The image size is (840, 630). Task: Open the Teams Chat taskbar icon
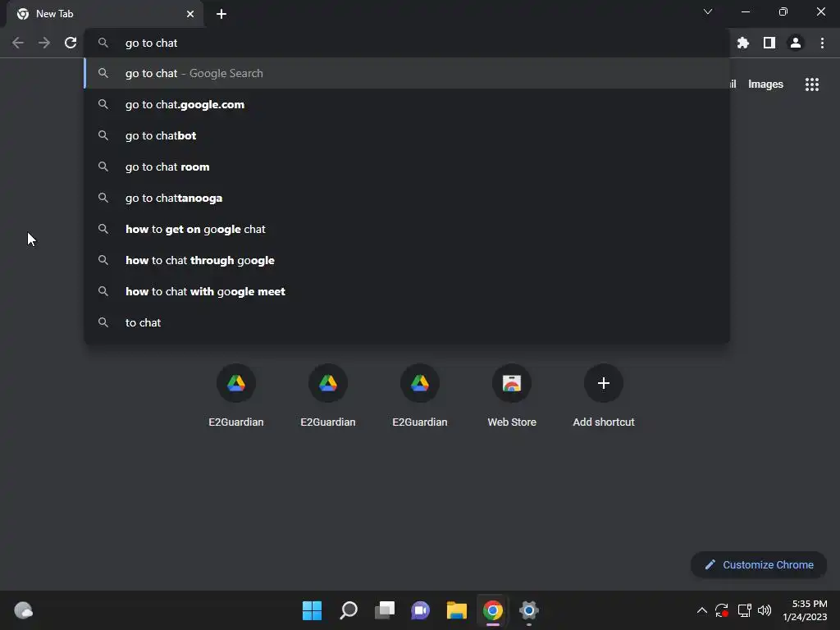tap(421, 610)
